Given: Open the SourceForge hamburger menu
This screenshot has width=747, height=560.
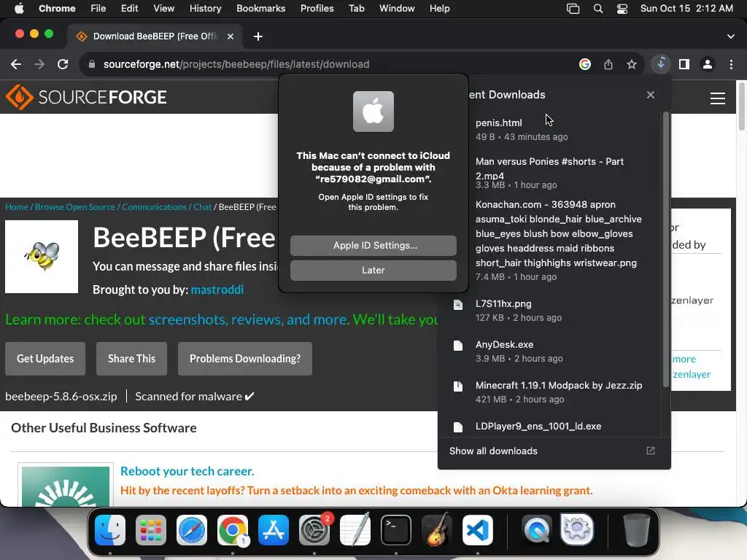Looking at the screenshot, I should point(718,98).
